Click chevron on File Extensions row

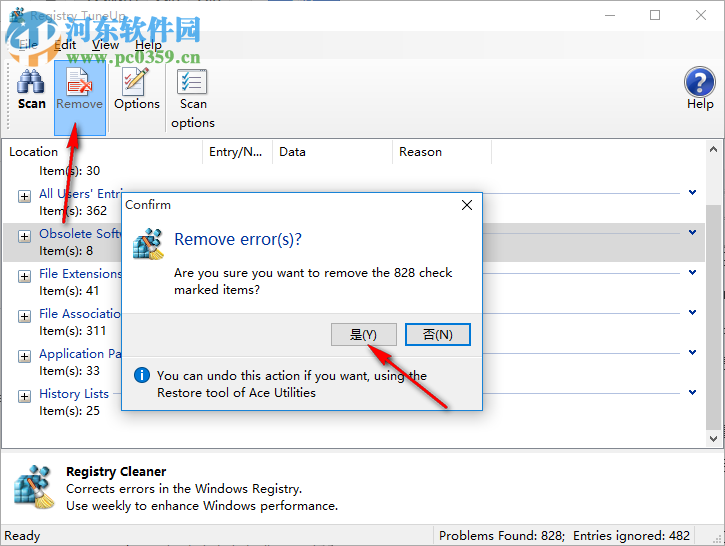692,272
